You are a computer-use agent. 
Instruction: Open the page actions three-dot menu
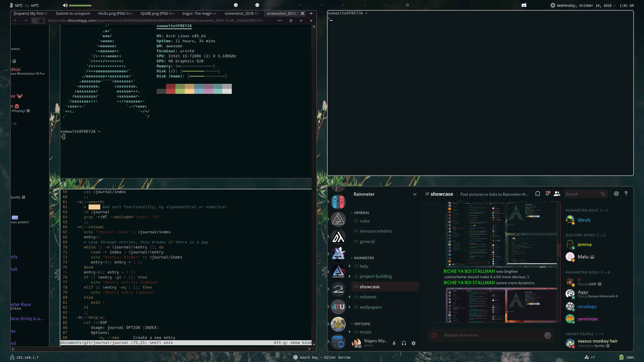(x=280, y=20)
